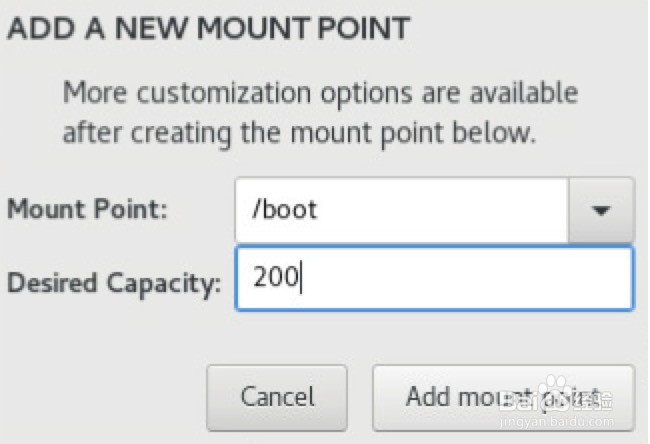Click the "after creating the mount point below" line
This screenshot has height=444, width=650.
pyautogui.click(x=300, y=132)
